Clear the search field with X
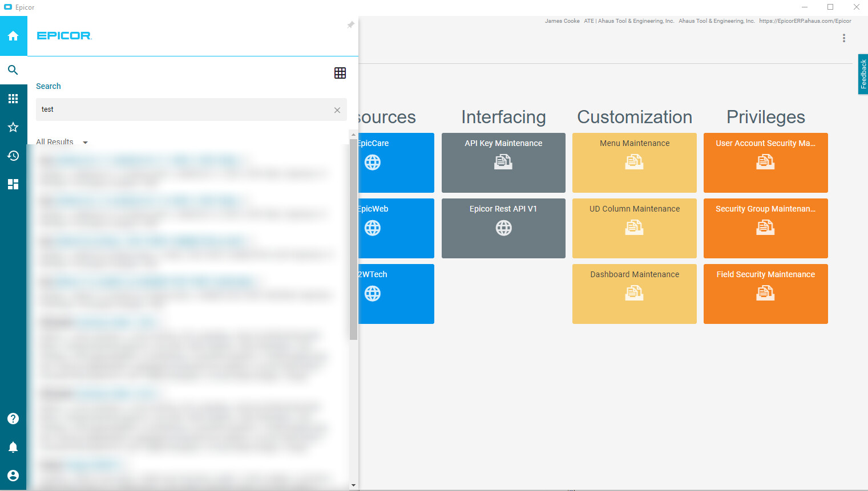The image size is (868, 491). [337, 110]
